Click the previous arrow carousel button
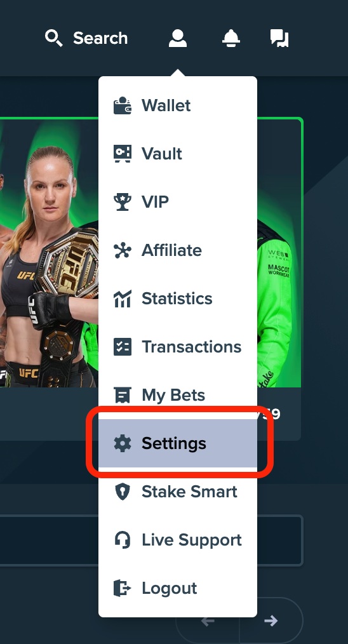 tap(208, 621)
